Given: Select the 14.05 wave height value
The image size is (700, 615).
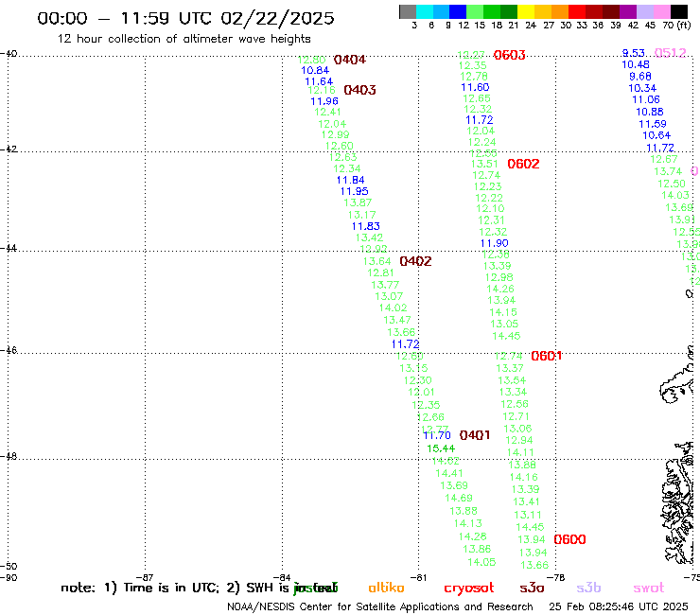Looking at the screenshot, I should [x=481, y=562].
